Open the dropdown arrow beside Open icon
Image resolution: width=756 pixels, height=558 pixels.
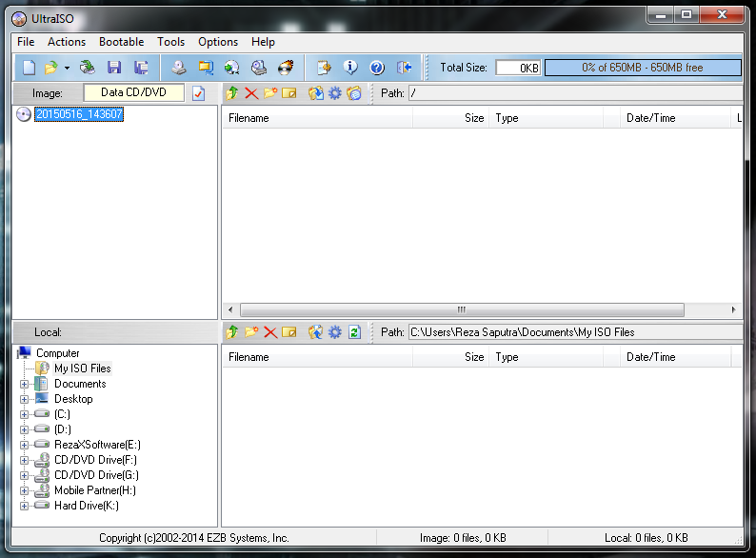click(67, 68)
